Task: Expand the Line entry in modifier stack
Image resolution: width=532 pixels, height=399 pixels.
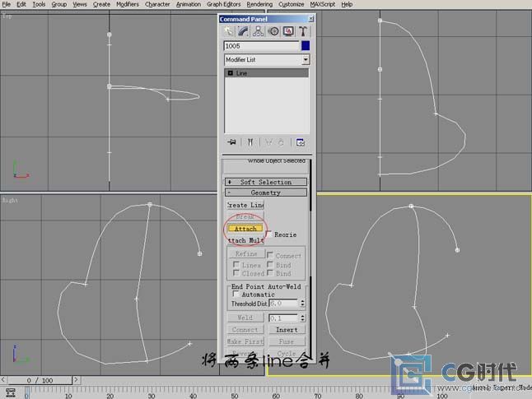Action: tap(231, 73)
